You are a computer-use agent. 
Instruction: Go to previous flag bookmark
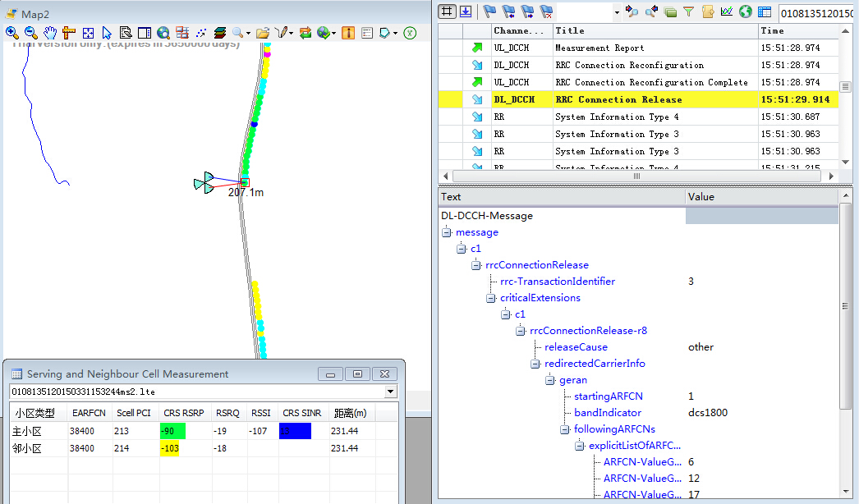click(508, 11)
